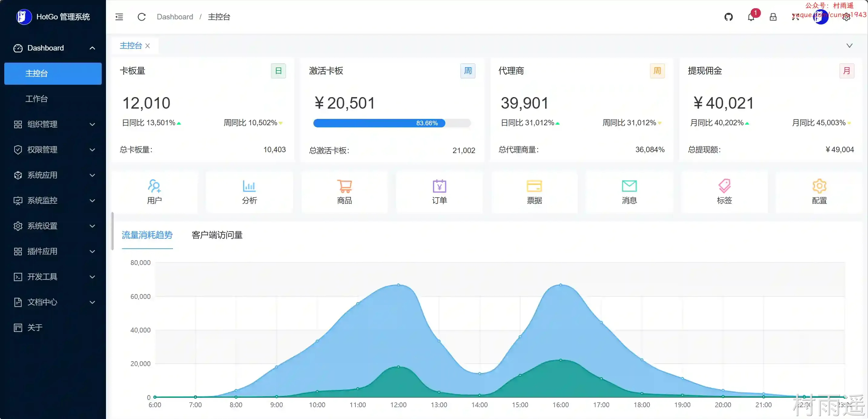
Task: Collapse the Dashboard menu group
Action: click(53, 48)
